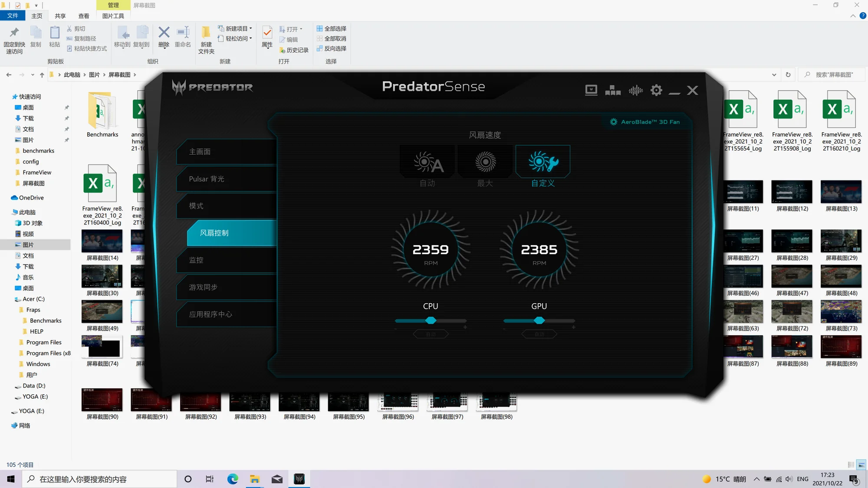Screen dimensions: 868x488
Task: Open PredatorSense key layout icon in title bar
Action: (613, 90)
